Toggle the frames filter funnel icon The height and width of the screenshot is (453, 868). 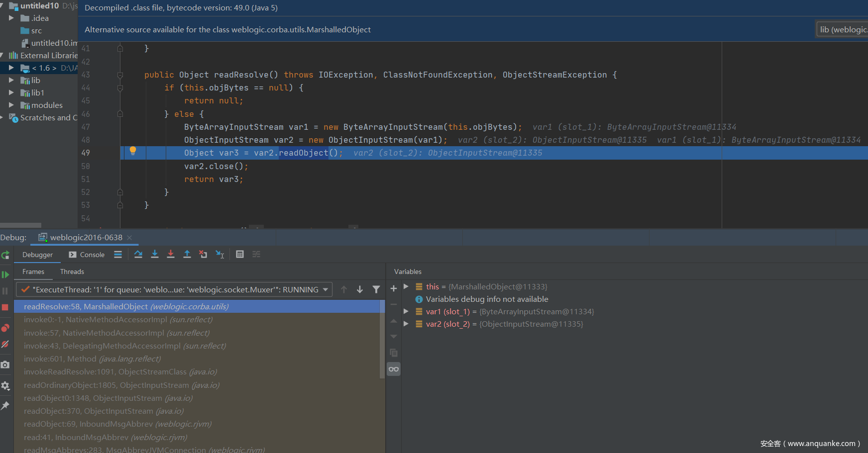[x=376, y=289]
